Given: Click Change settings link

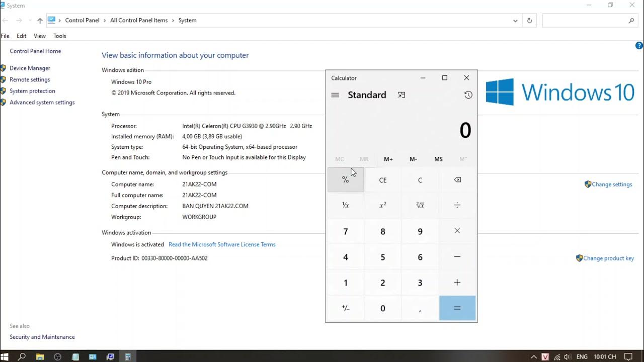Looking at the screenshot, I should click(612, 185).
